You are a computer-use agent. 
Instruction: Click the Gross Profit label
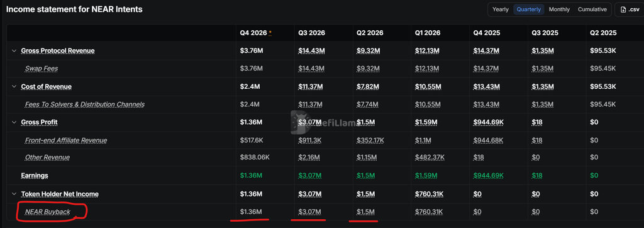40,122
